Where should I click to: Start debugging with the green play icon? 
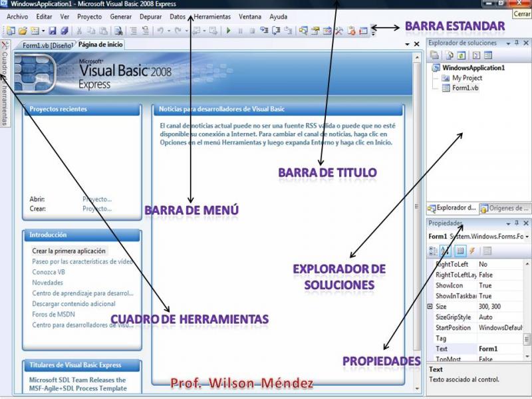[228, 31]
